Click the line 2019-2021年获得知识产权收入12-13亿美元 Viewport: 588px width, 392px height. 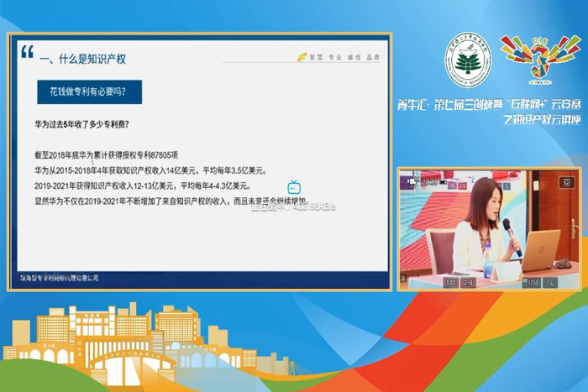[x=143, y=186]
